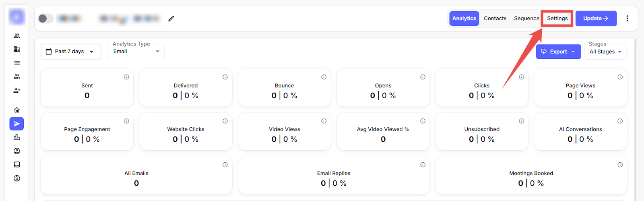Click the pencil edit name icon

point(171,19)
